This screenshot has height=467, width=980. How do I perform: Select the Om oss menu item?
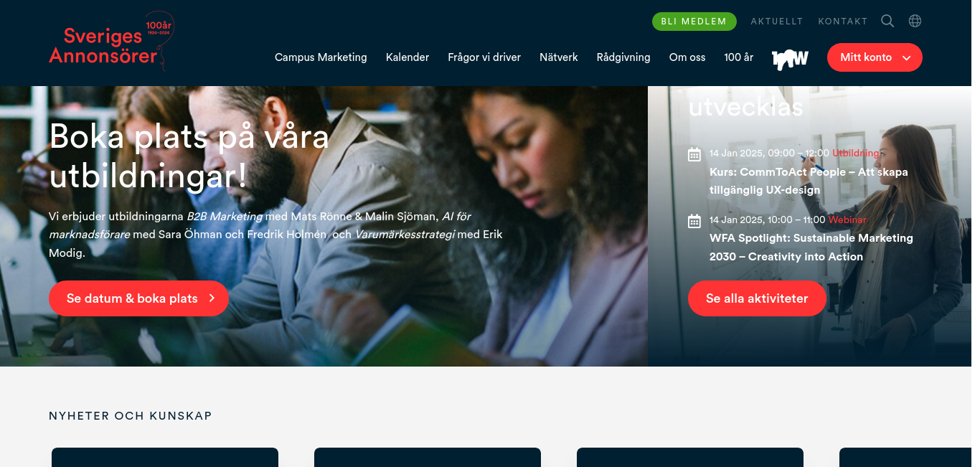point(687,57)
